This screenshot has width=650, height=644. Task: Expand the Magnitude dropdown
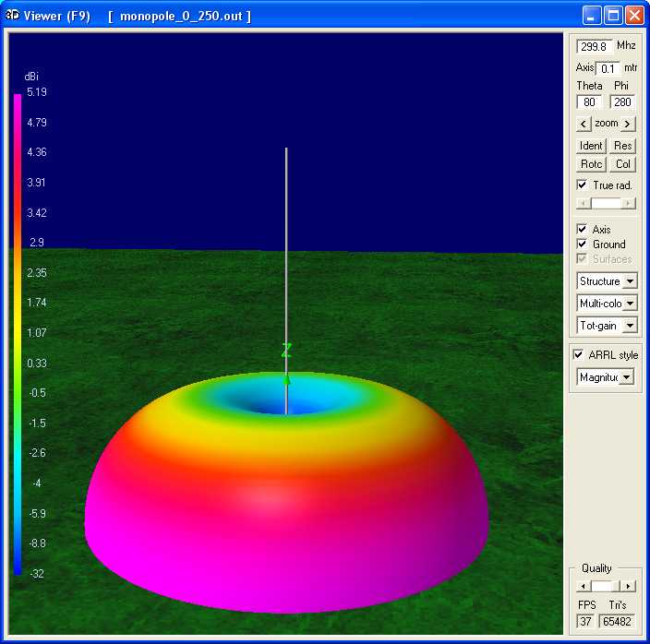(627, 376)
